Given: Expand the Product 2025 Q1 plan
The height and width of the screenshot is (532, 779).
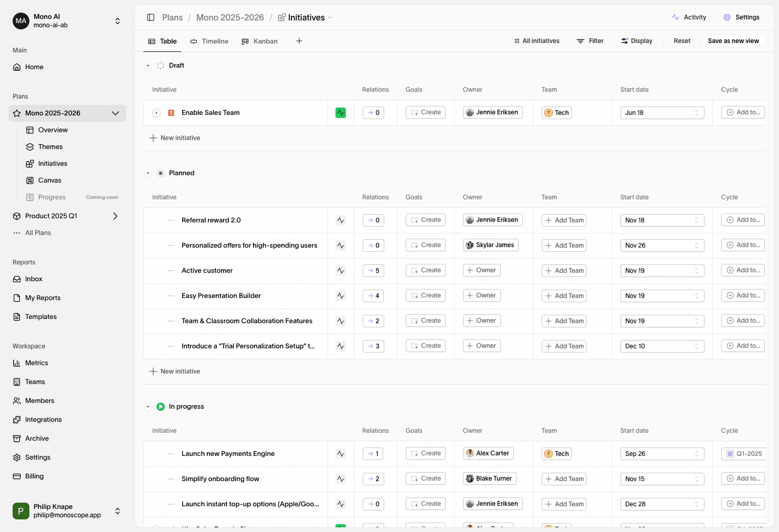Looking at the screenshot, I should click(115, 216).
